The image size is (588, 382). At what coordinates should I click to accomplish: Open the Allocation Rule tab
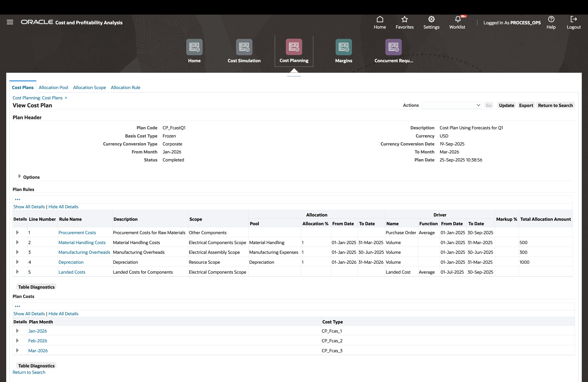coord(125,88)
